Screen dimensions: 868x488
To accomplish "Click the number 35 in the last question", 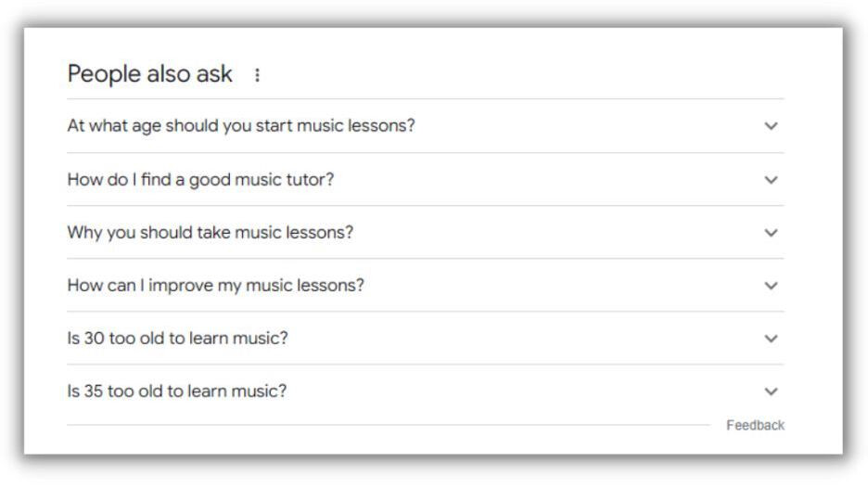I will click(94, 392).
